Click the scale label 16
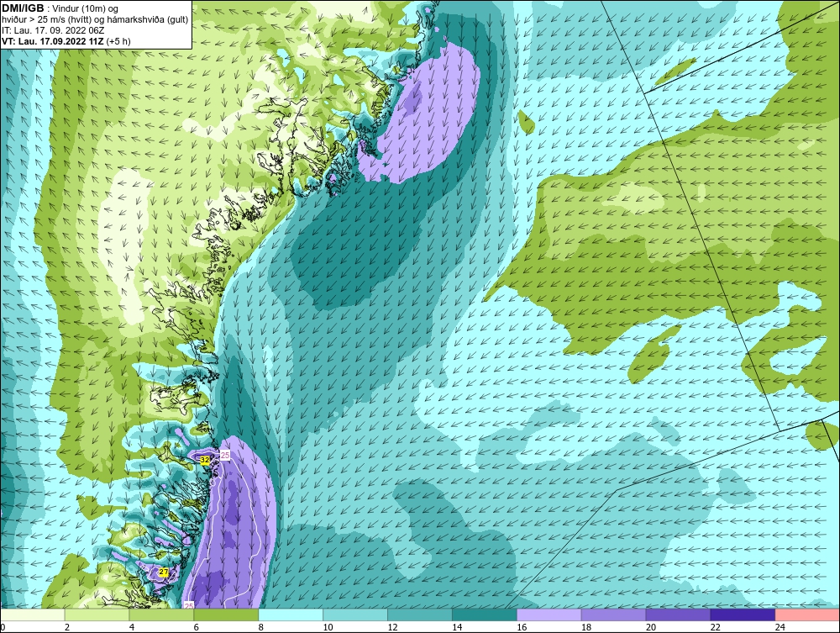 click(x=522, y=627)
